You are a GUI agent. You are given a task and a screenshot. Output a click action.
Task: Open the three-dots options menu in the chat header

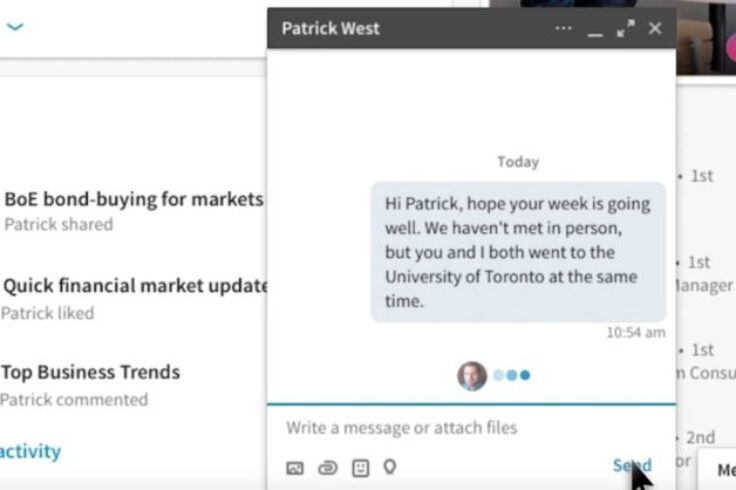click(563, 28)
